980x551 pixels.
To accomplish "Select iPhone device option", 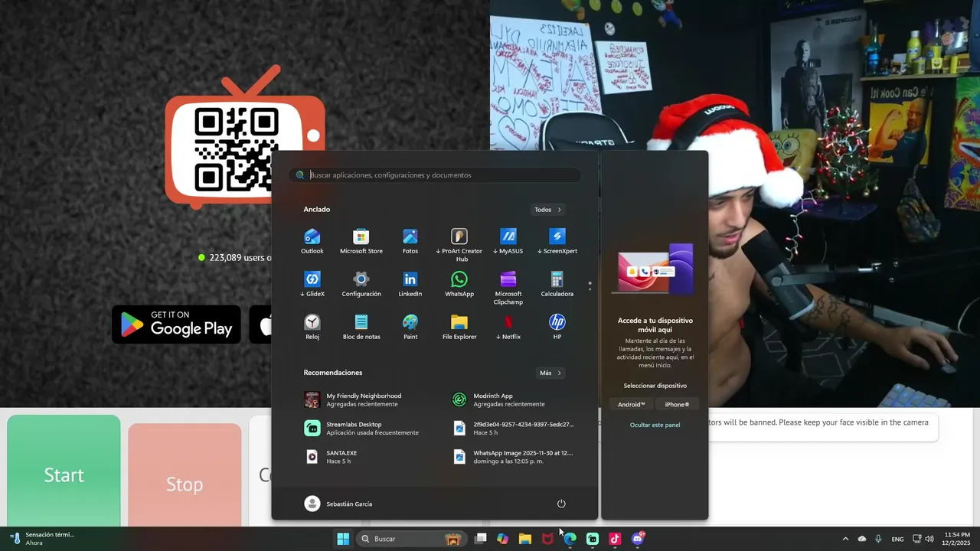I will [x=677, y=405].
